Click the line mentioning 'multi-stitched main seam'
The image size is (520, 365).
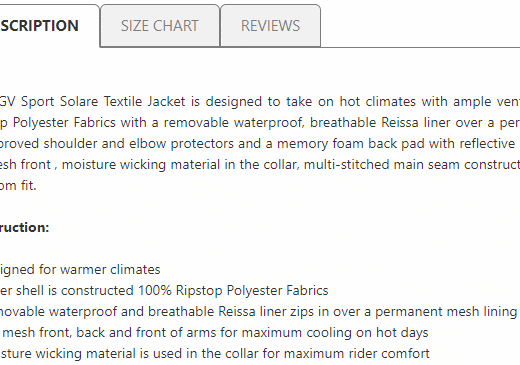[x=260, y=165]
